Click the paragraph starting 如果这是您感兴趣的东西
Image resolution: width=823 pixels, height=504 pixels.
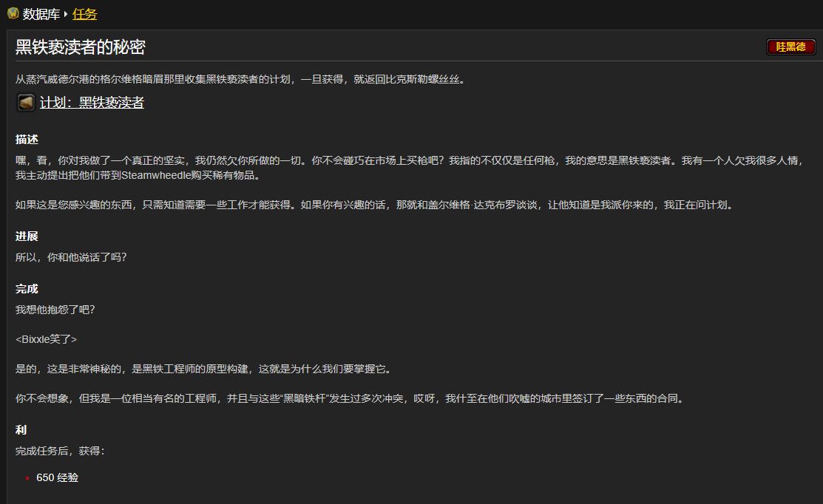point(374,205)
